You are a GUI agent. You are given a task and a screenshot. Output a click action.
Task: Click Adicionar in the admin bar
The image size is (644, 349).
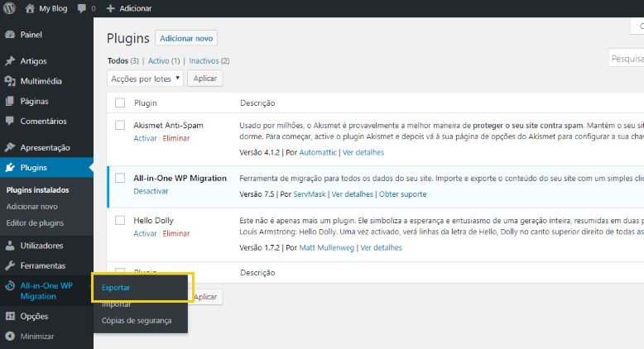click(x=136, y=8)
